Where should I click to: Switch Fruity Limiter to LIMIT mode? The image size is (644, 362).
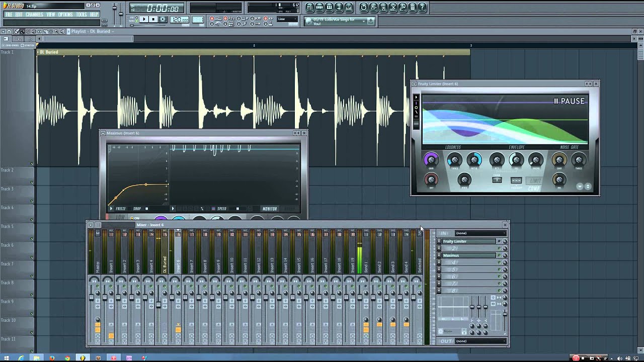click(534, 181)
